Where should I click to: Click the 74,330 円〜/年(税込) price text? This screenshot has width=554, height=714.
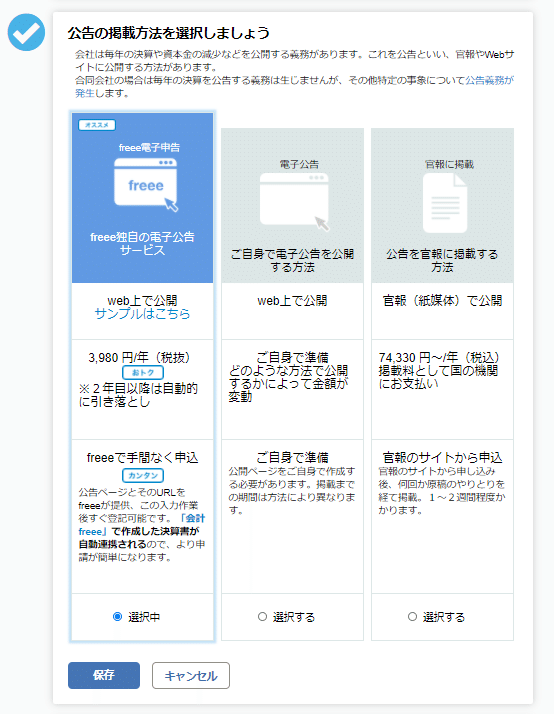coord(439,357)
